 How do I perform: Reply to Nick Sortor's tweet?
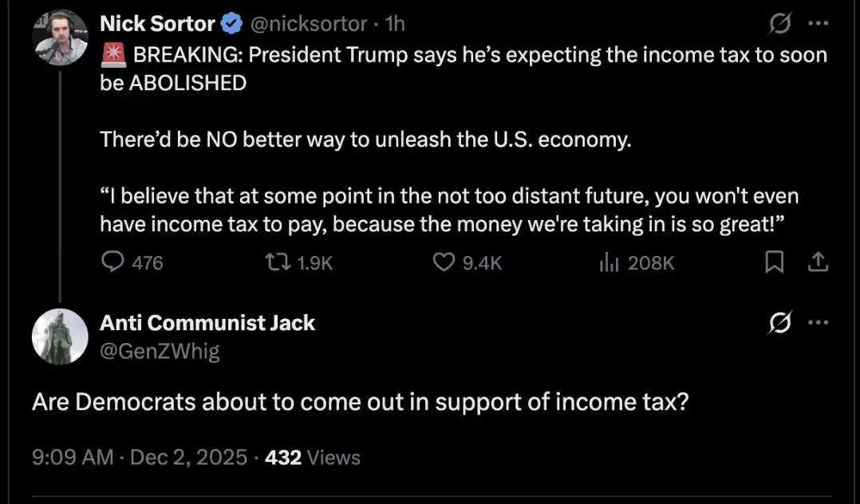coord(115,262)
